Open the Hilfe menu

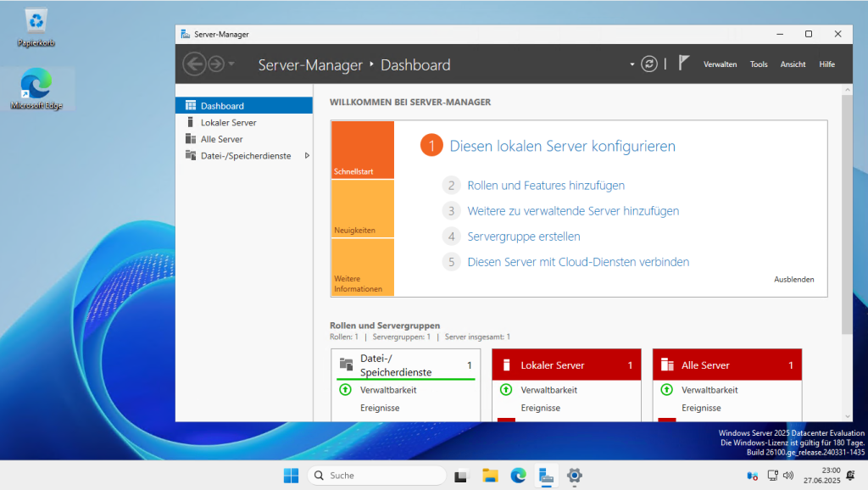(827, 64)
